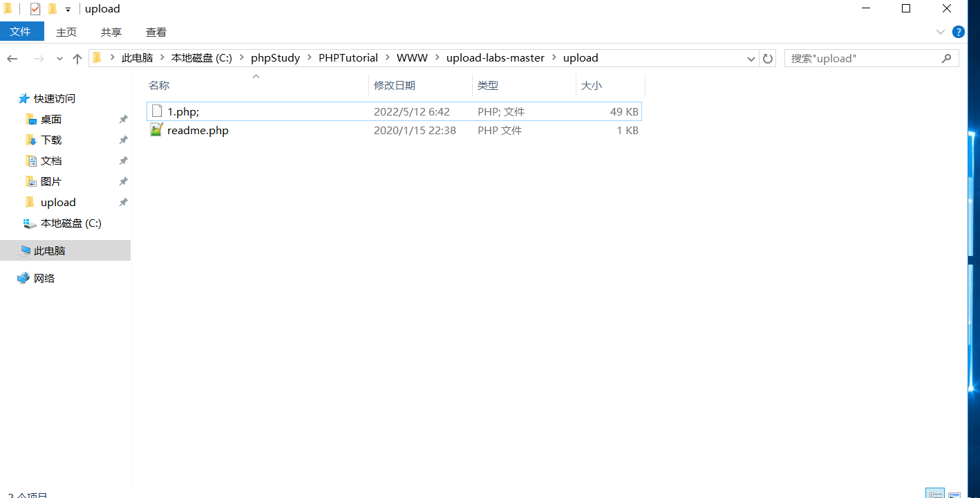
Task: Click the ribbon collapse chevron
Action: pos(940,32)
